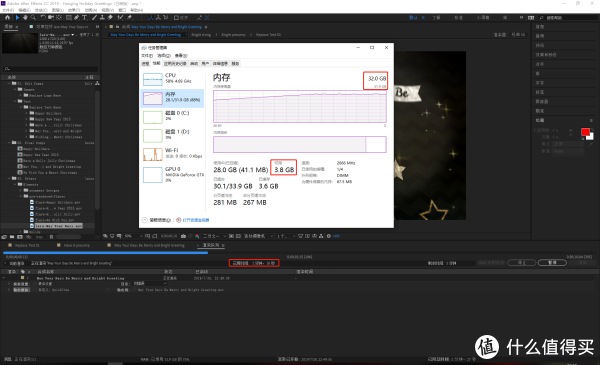Click the Home icon in the toolbar

coord(7,18)
